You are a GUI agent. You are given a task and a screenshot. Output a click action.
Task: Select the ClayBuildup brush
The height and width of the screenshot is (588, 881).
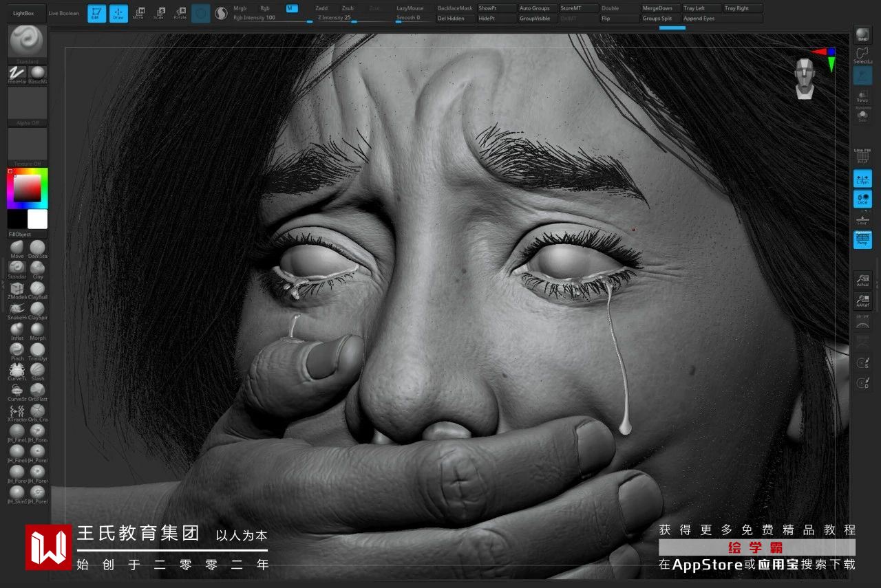(x=37, y=290)
